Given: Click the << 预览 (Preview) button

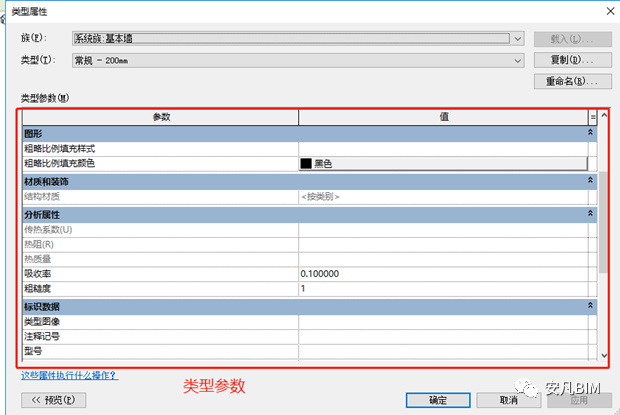Looking at the screenshot, I should [x=54, y=399].
